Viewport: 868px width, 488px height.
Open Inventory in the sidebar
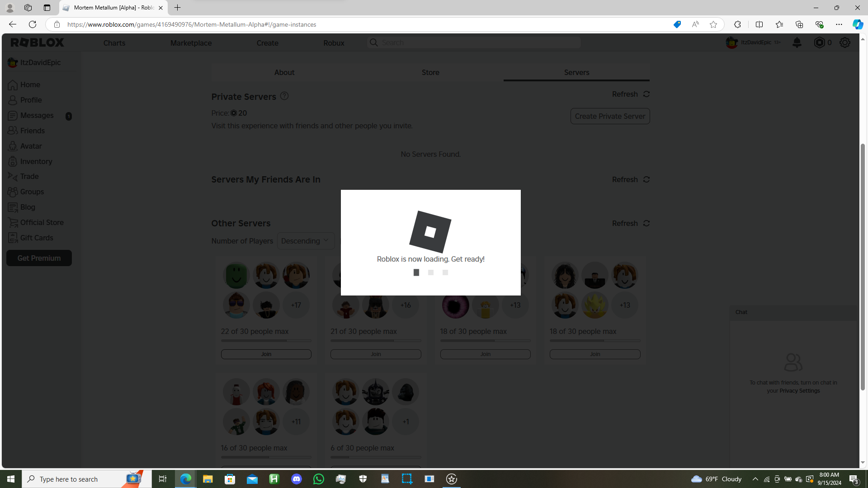36,161
